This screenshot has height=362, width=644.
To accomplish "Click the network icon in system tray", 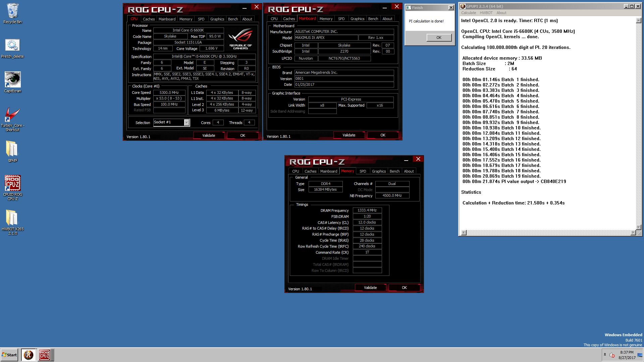I will [639, 355].
